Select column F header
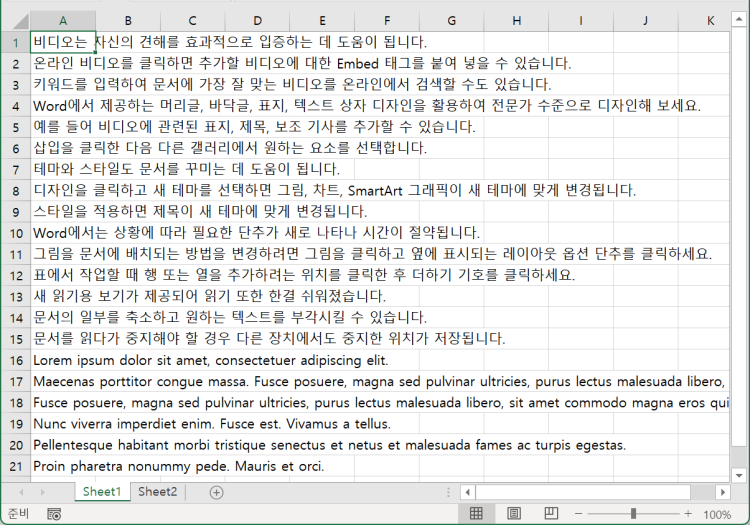Viewport: 750px width, 525px height. pyautogui.click(x=387, y=21)
